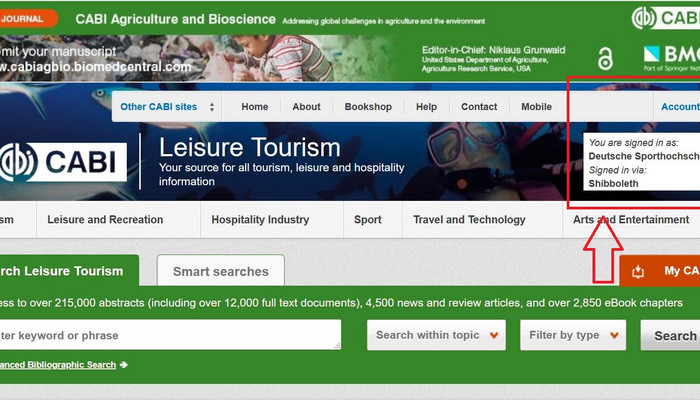This screenshot has height=400, width=700.
Task: Open the Help page
Action: click(426, 107)
